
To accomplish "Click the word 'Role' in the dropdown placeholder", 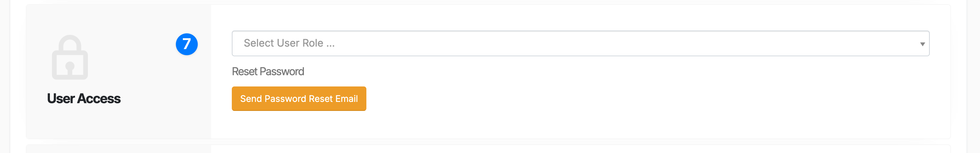I will coord(313,43).
